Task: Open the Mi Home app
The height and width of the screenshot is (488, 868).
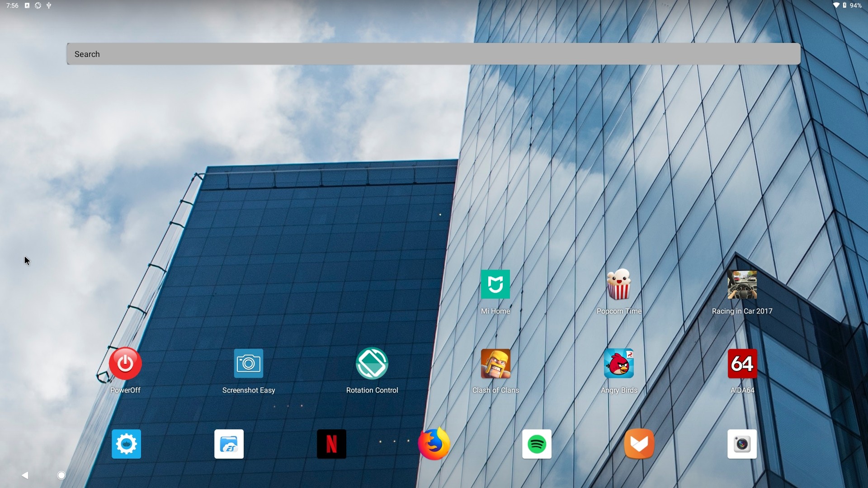Action: point(495,285)
